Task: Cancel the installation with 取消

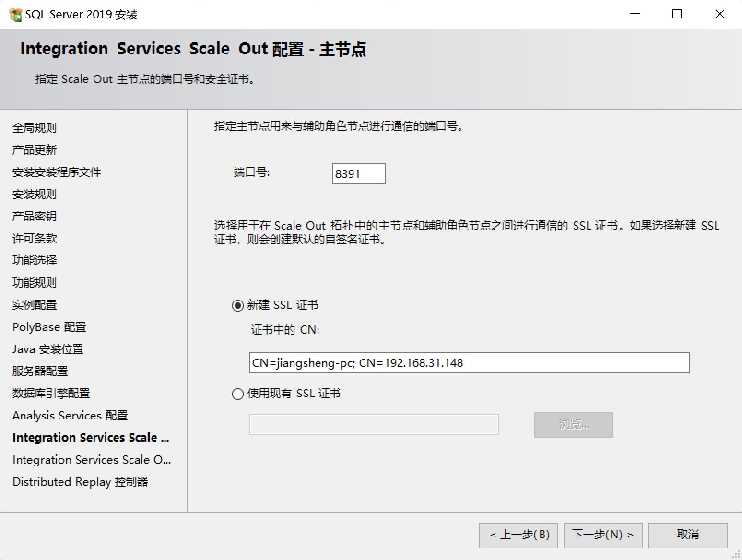Action: tap(688, 535)
